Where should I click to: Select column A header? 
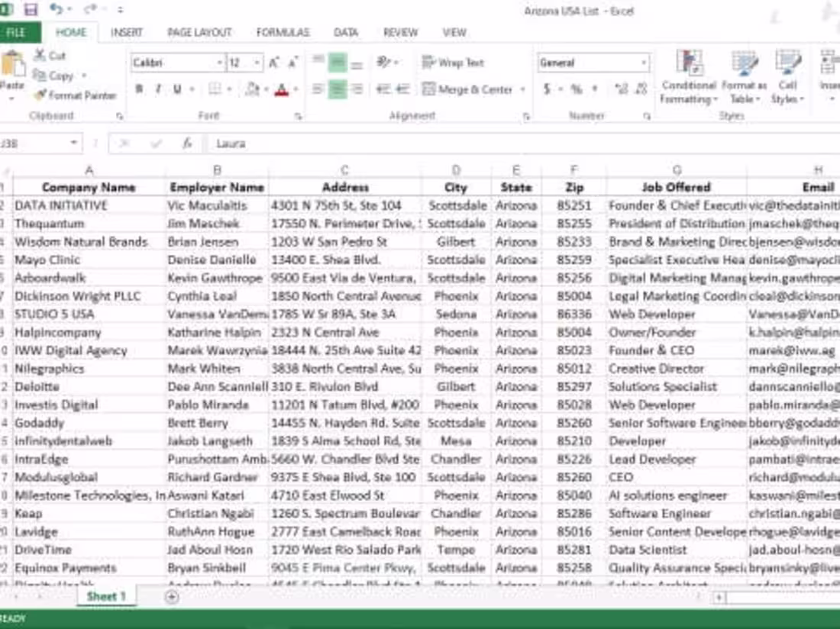pyautogui.click(x=89, y=170)
